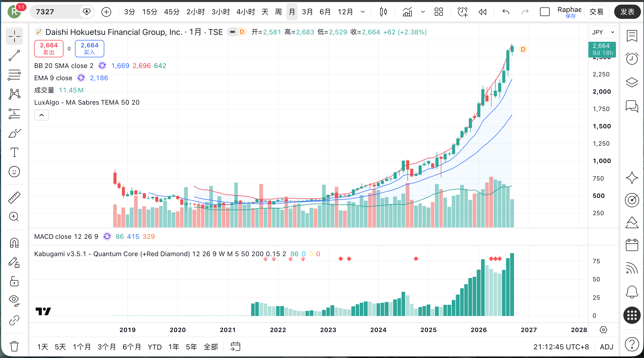Open the object tree layers panel
The height and width of the screenshot is (358, 644).
pos(632,82)
